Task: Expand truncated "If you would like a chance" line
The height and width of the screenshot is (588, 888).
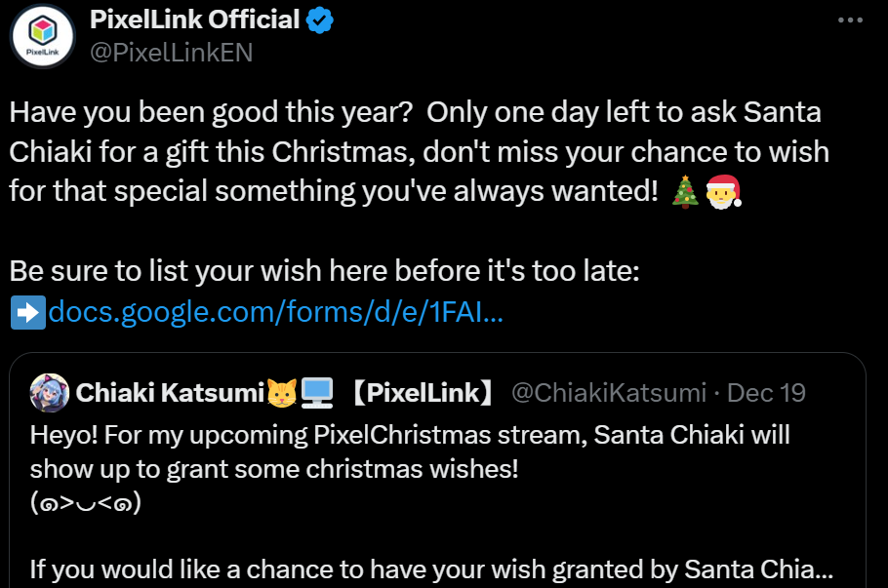Action: point(431,568)
